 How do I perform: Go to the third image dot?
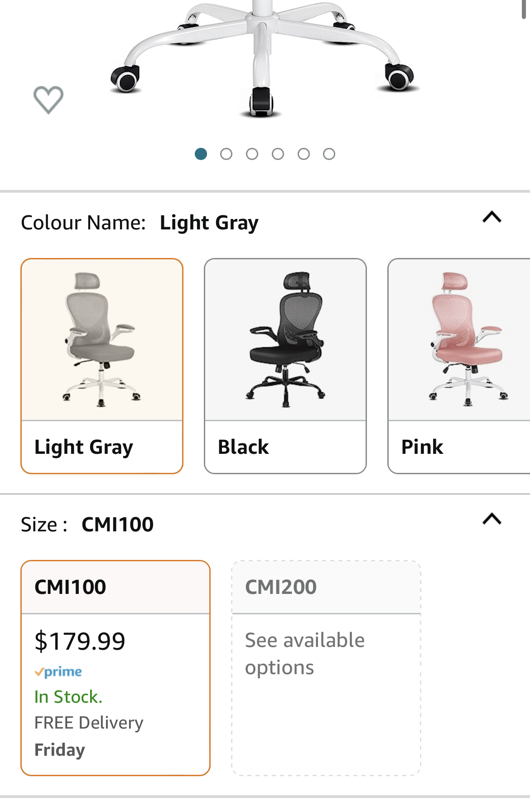[252, 154]
